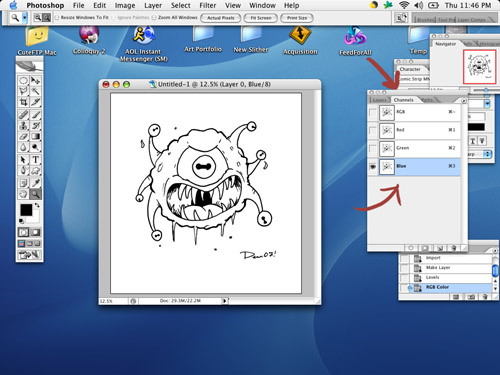
Task: Reset to default foreground/background colors
Action: pos(21,221)
